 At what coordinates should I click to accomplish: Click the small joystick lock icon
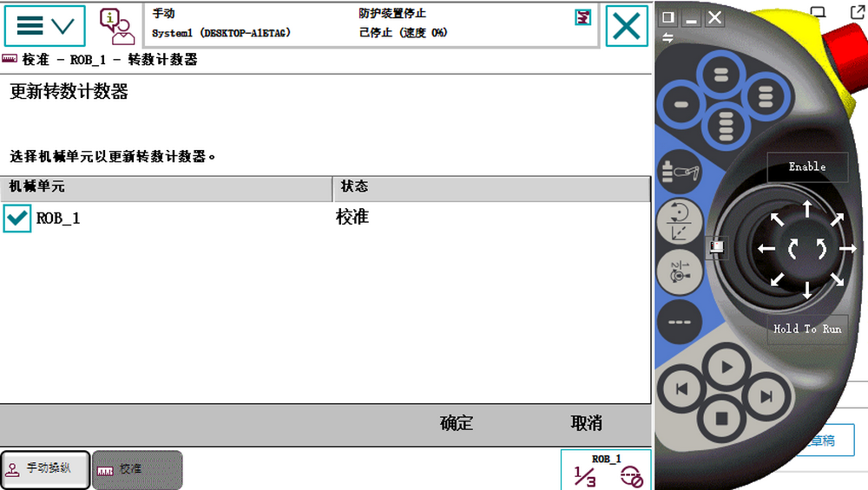point(717,246)
